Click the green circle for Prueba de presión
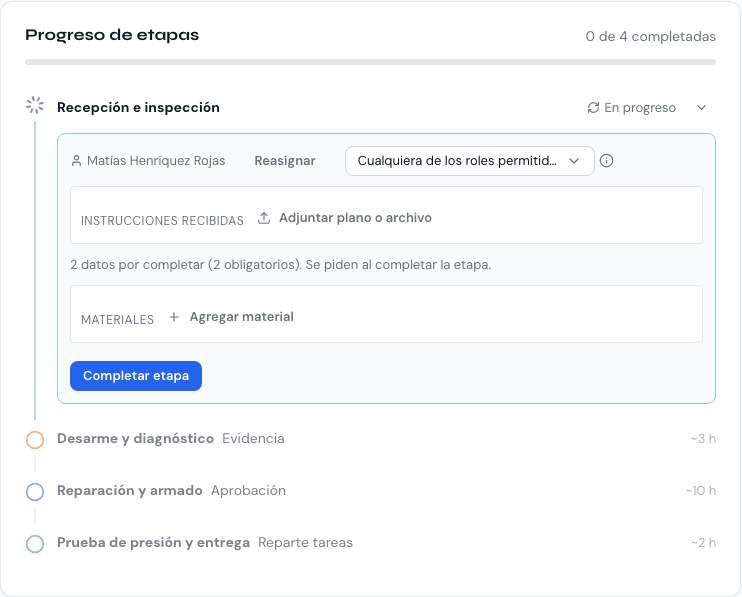742x597 pixels. coord(35,544)
